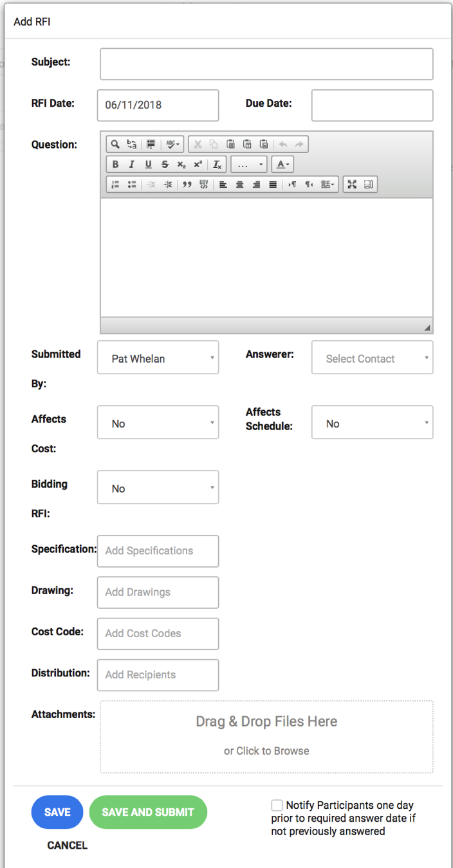Screen dimensions: 453x868
Task: Open the Answerer Select Contact dropdown
Action: tap(372, 358)
